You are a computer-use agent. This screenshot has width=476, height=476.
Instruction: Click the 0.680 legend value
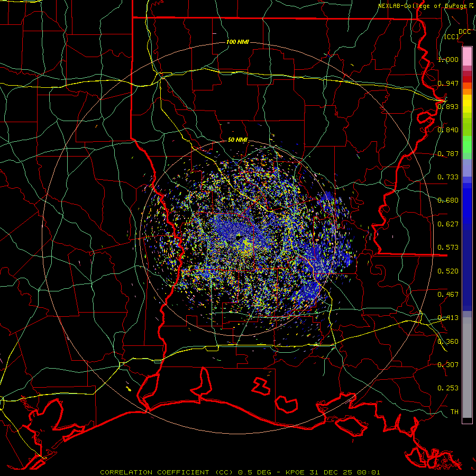click(x=448, y=200)
